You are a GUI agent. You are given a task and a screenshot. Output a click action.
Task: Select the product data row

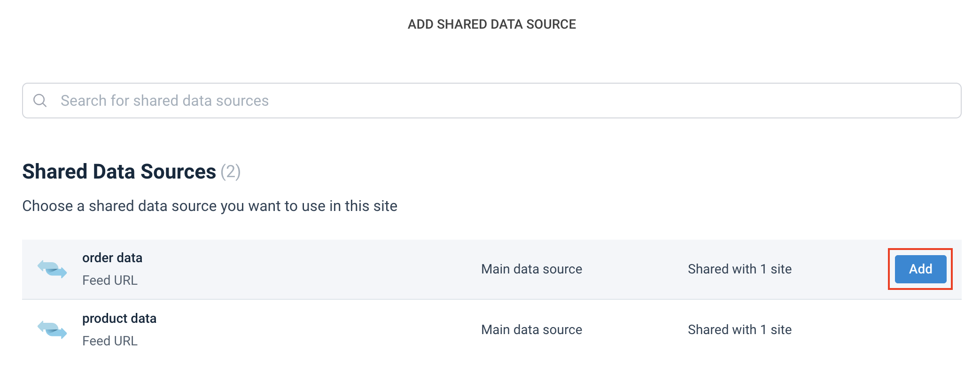pyautogui.click(x=329, y=329)
